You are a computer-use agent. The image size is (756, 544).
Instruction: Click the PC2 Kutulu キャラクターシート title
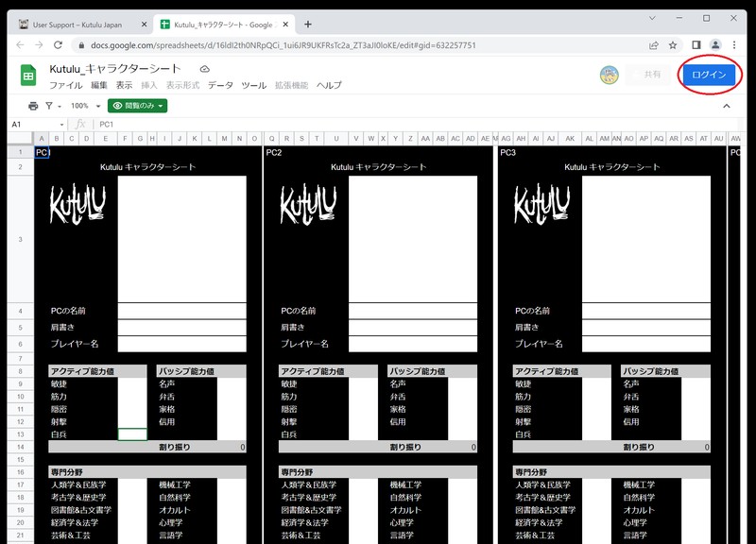(379, 167)
